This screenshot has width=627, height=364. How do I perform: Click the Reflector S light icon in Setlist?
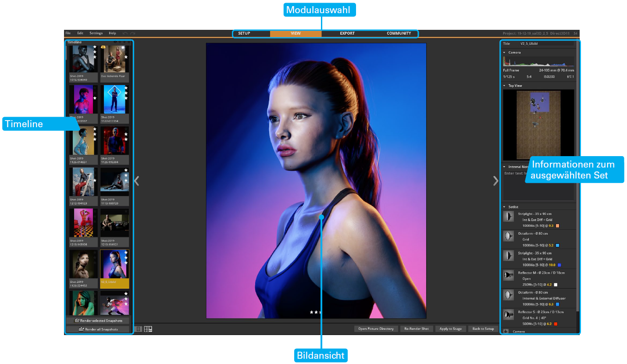[x=509, y=314]
